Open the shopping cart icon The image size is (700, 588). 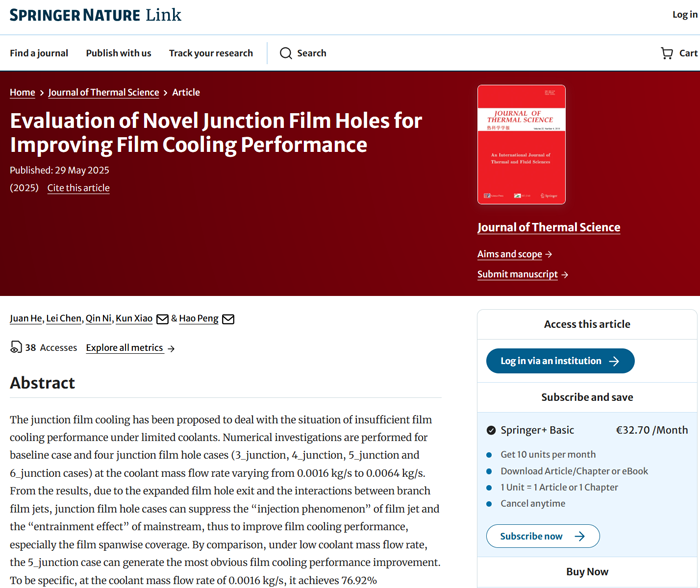pyautogui.click(x=667, y=53)
